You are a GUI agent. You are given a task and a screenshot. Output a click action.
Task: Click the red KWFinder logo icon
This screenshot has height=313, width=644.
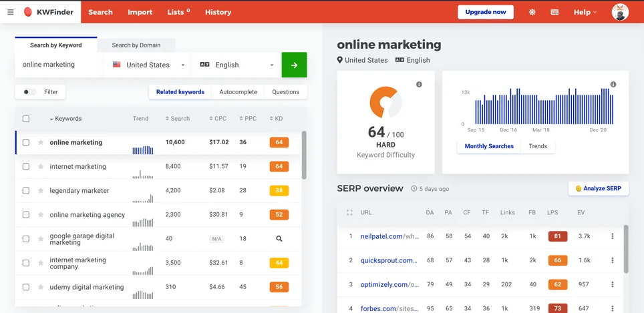pos(28,12)
